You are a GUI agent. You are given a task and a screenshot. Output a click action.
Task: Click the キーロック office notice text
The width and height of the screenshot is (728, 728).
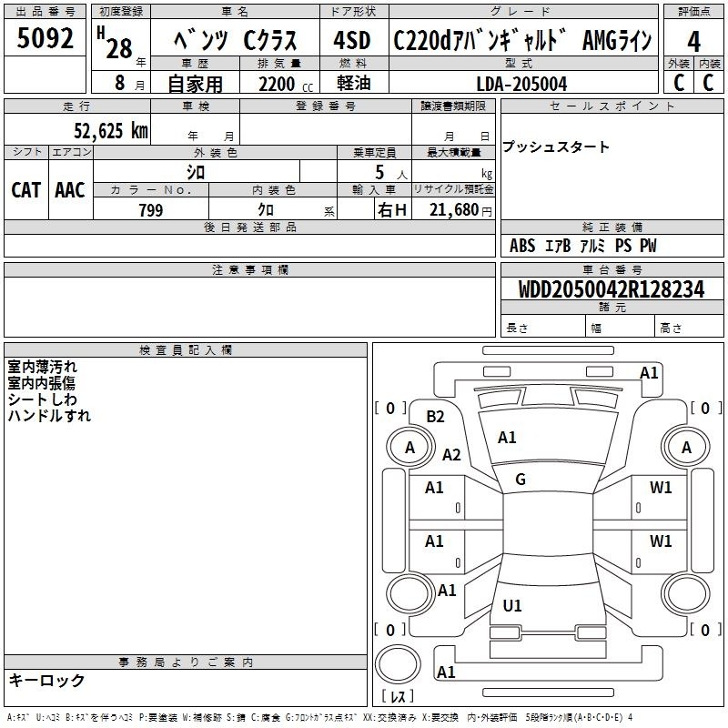pyautogui.click(x=46, y=681)
